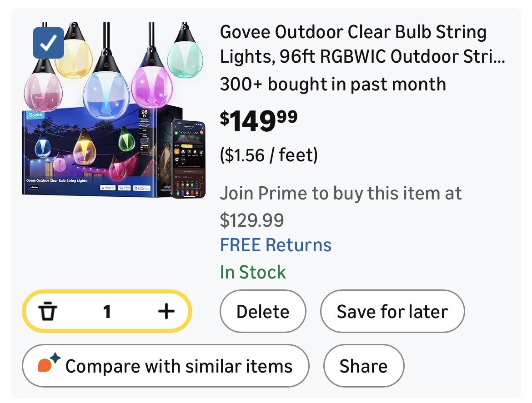Screen dimensions: 532x403
Task: Increase quantity with the plus icon
Action: tap(166, 312)
